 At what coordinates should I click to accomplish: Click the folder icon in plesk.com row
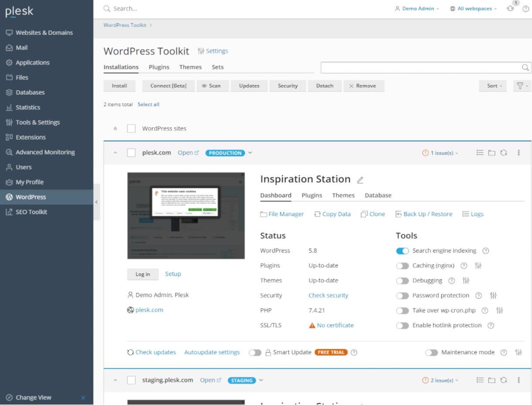(x=492, y=153)
